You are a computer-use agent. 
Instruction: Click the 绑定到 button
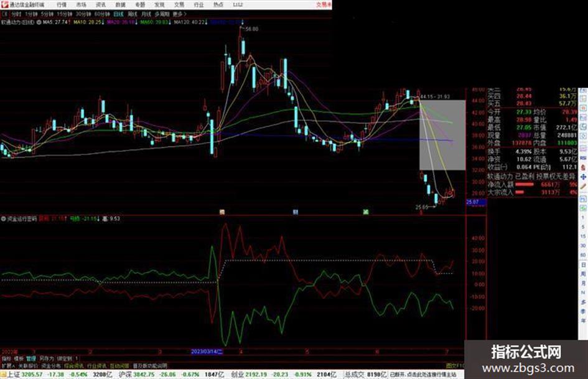click(x=65, y=358)
